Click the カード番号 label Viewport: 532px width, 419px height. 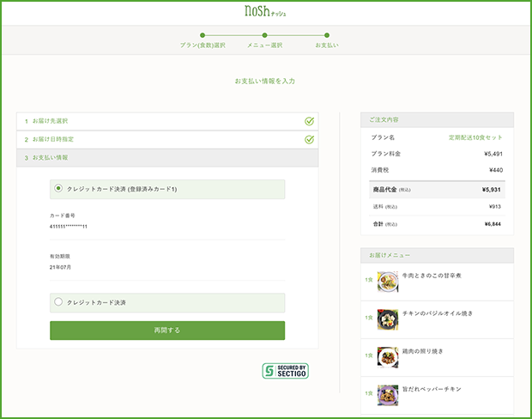pyautogui.click(x=62, y=216)
